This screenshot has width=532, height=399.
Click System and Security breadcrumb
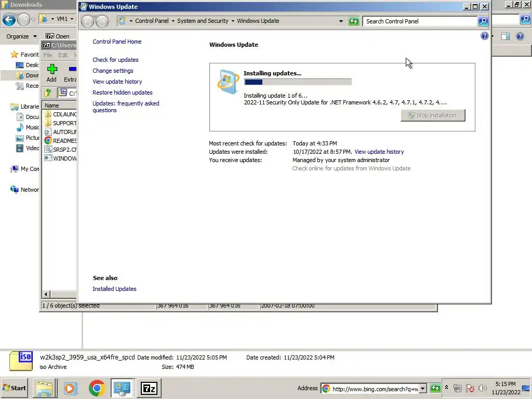pyautogui.click(x=203, y=21)
